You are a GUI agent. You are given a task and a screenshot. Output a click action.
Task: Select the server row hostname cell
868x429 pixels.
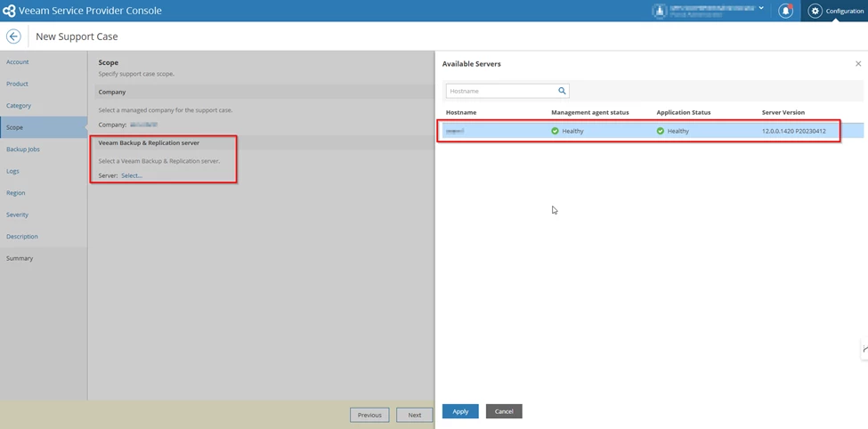(455, 131)
